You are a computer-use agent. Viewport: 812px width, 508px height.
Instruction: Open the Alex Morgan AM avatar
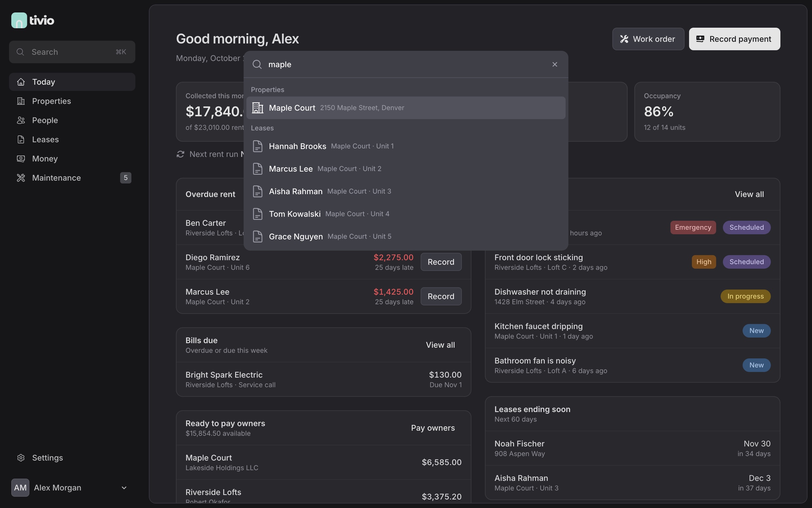coord(20,488)
